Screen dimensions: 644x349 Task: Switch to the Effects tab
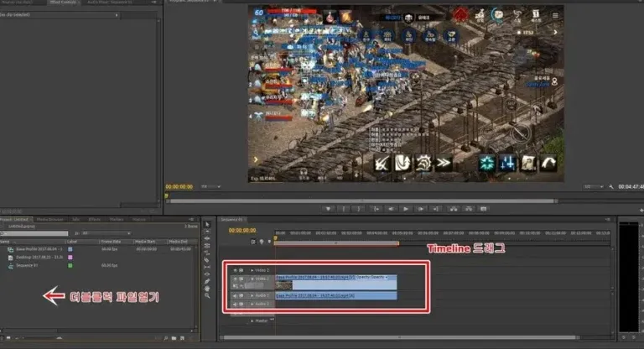click(95, 220)
